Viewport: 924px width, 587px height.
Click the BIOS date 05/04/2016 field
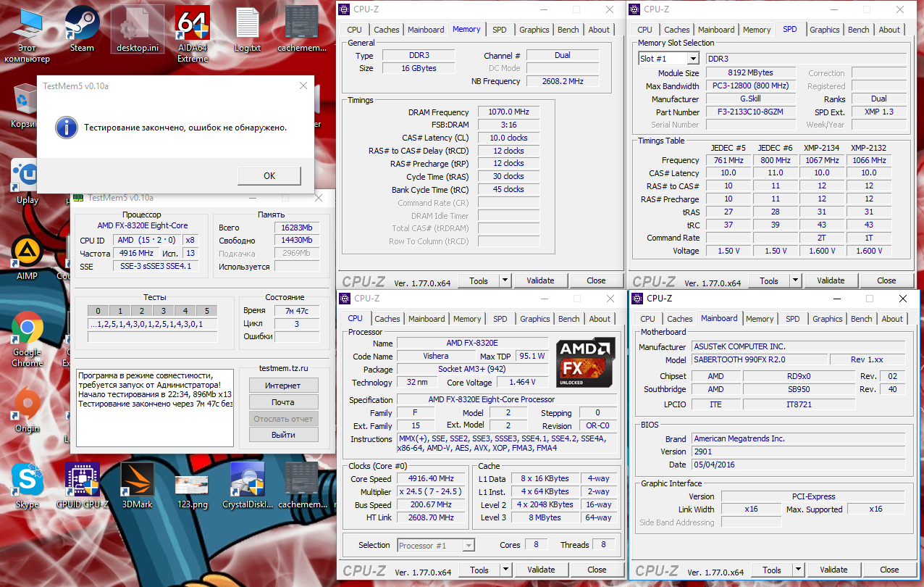pos(799,465)
